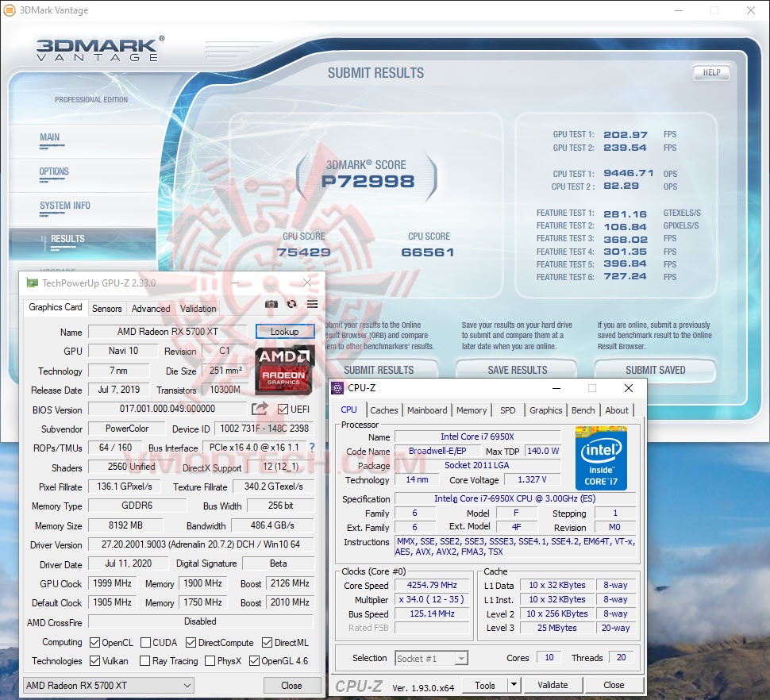Toggle the Ray Tracing checkbox
770x700 pixels.
(144, 661)
